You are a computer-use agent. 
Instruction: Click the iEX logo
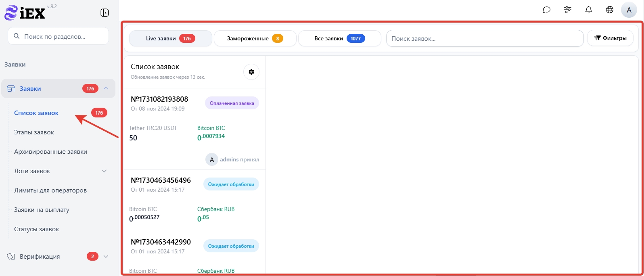25,13
